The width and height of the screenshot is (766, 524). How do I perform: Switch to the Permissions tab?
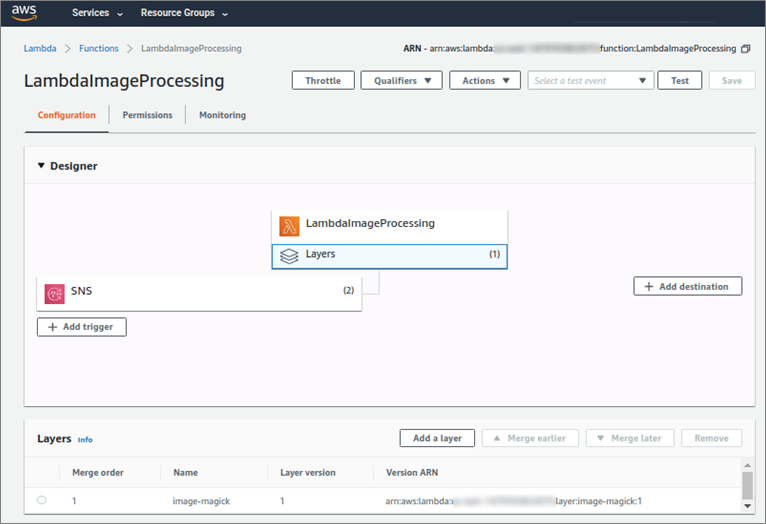tap(147, 115)
